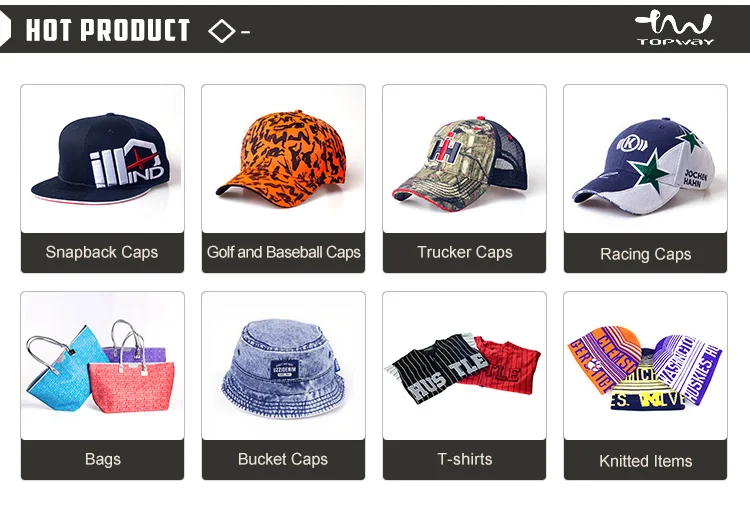Open the knitted beanies image
This screenshot has width=750, height=510.
(645, 366)
